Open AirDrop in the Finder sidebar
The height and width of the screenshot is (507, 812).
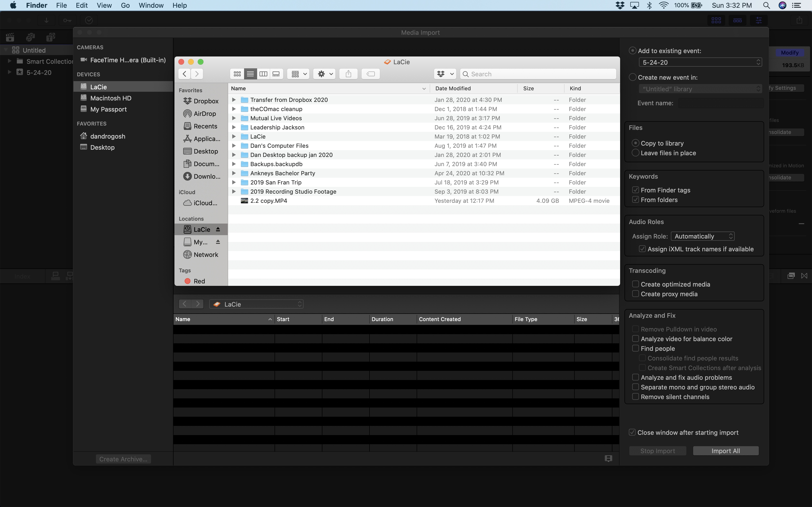click(204, 114)
